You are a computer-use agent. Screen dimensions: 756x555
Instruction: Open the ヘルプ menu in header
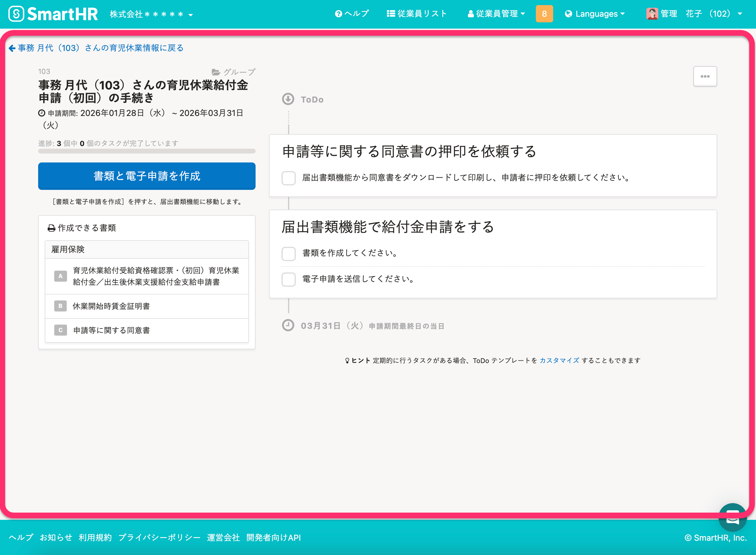pyautogui.click(x=352, y=14)
